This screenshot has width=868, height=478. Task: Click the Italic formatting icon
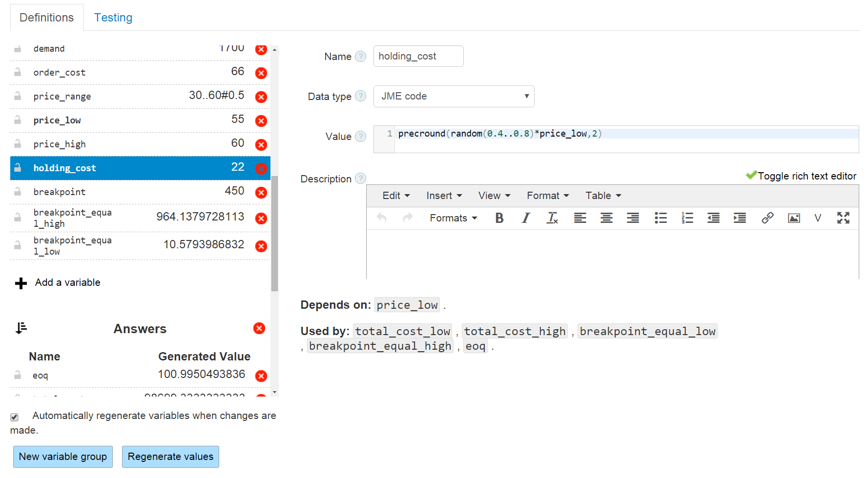coord(525,218)
